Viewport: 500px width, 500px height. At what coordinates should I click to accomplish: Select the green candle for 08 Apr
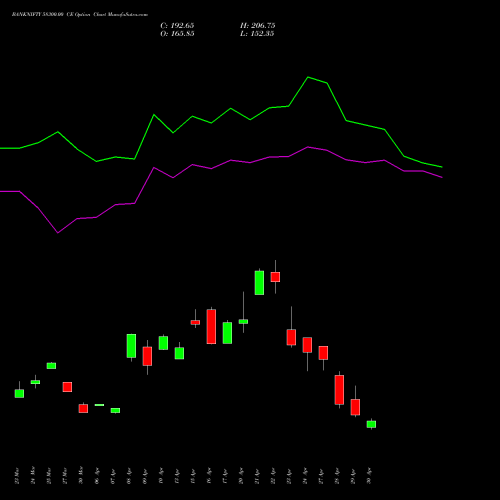pyautogui.click(x=131, y=346)
